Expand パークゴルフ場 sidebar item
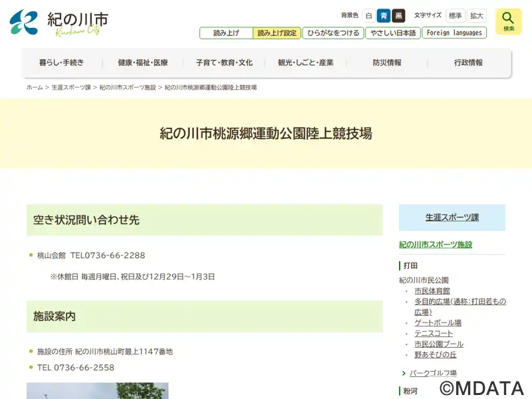This screenshot has height=399, width=532. (x=433, y=373)
